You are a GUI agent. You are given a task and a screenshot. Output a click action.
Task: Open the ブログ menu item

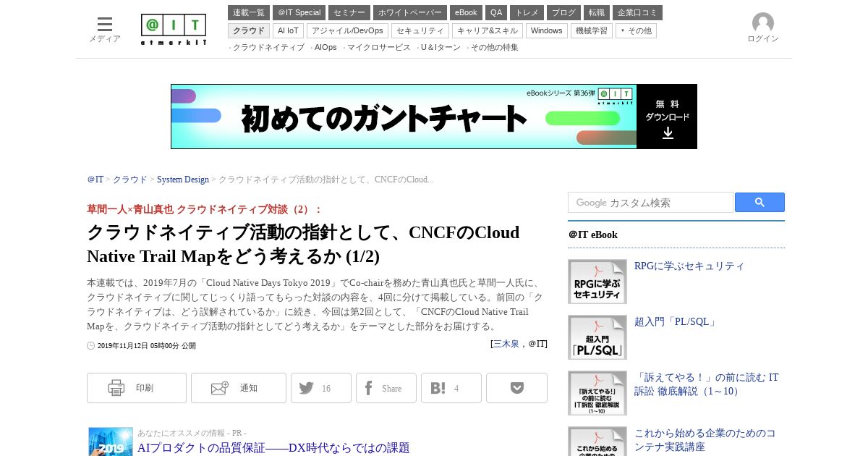coord(563,13)
